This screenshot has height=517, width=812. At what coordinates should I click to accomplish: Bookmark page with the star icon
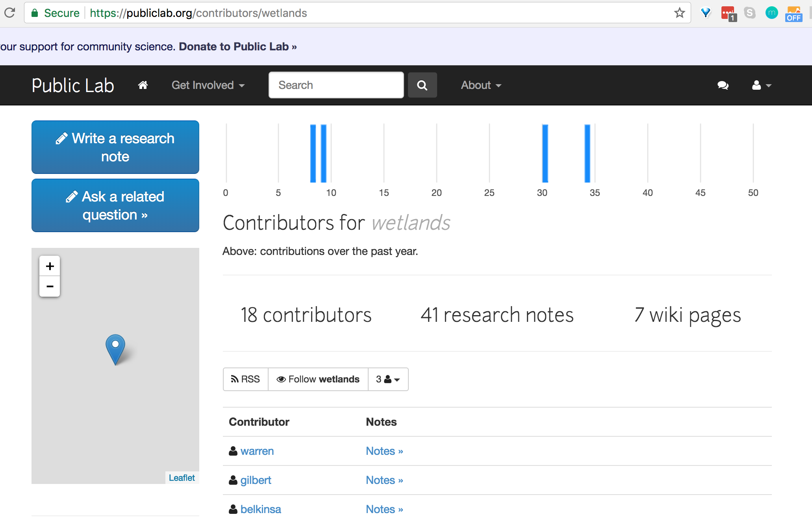pos(679,13)
